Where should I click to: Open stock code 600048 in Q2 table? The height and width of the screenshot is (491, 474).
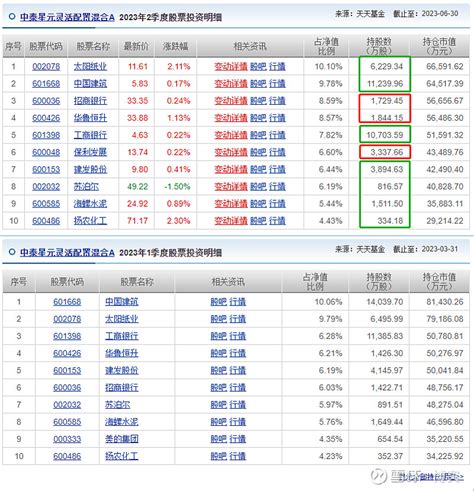46,152
